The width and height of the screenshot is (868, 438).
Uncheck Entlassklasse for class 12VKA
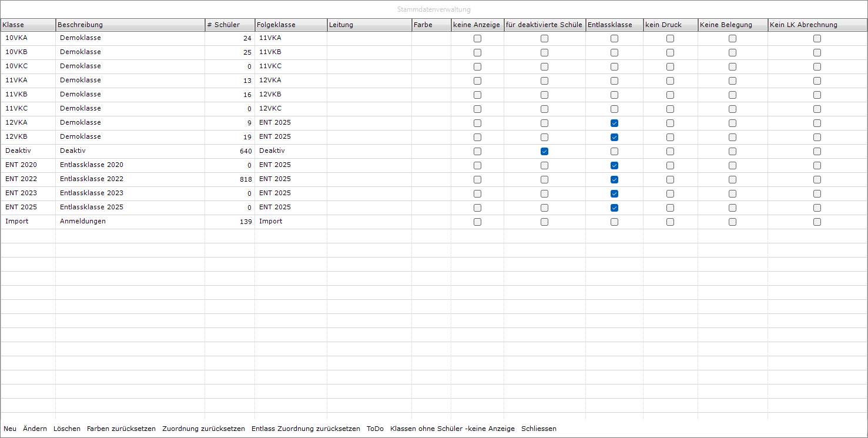pos(614,123)
